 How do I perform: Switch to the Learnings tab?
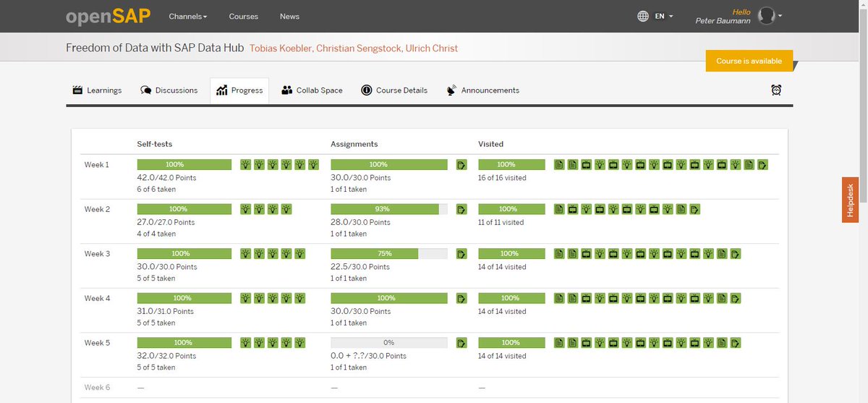(x=97, y=90)
